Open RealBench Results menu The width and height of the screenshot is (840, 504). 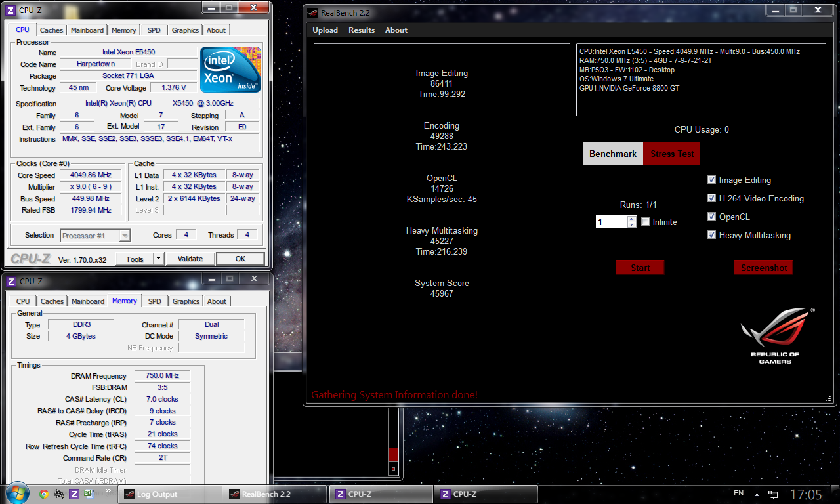362,30
